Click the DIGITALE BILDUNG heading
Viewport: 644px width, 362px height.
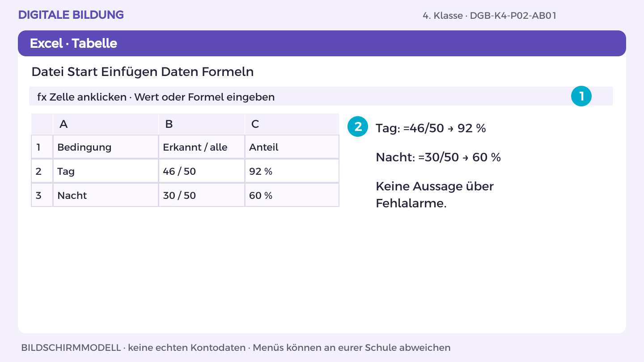point(71,15)
